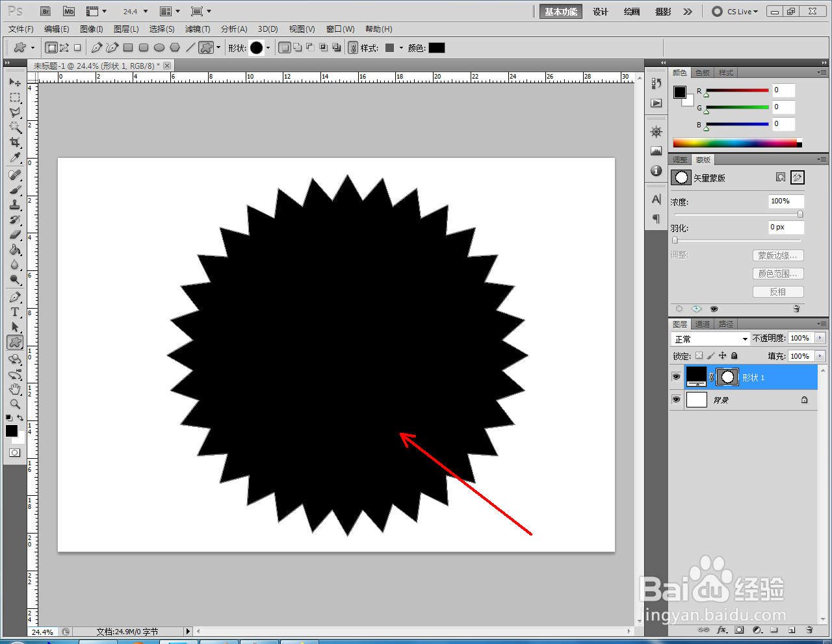Choose the Line shape option
Screen dimensions: 832x644
point(190,47)
